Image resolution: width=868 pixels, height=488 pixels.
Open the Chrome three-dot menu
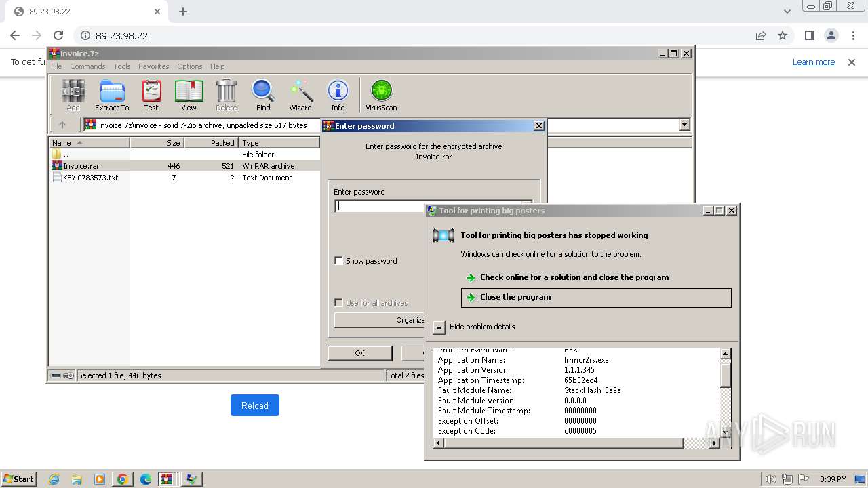click(x=852, y=35)
